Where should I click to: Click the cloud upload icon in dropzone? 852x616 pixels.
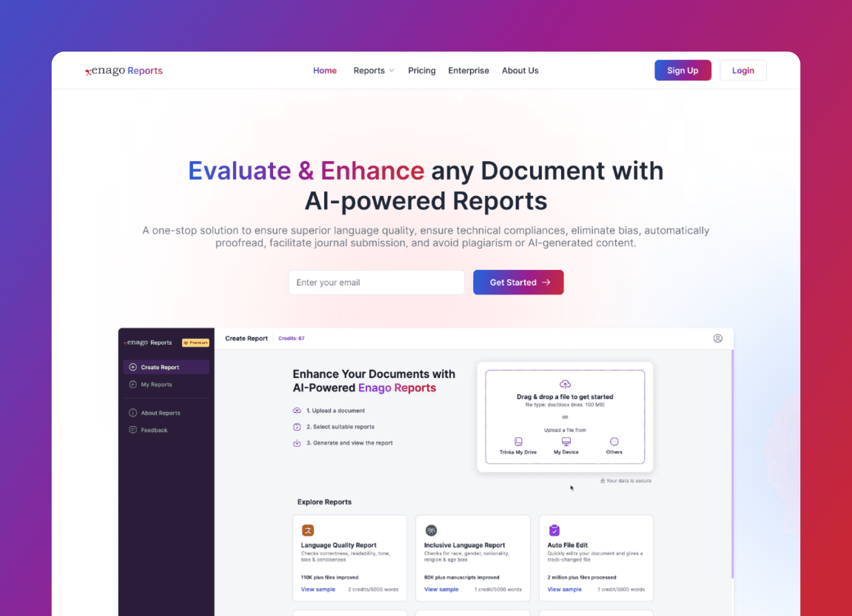[x=565, y=384]
